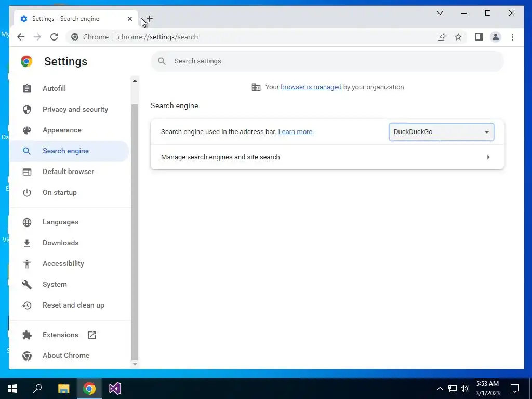Click the Learn more link
The image size is (532, 399).
(295, 132)
